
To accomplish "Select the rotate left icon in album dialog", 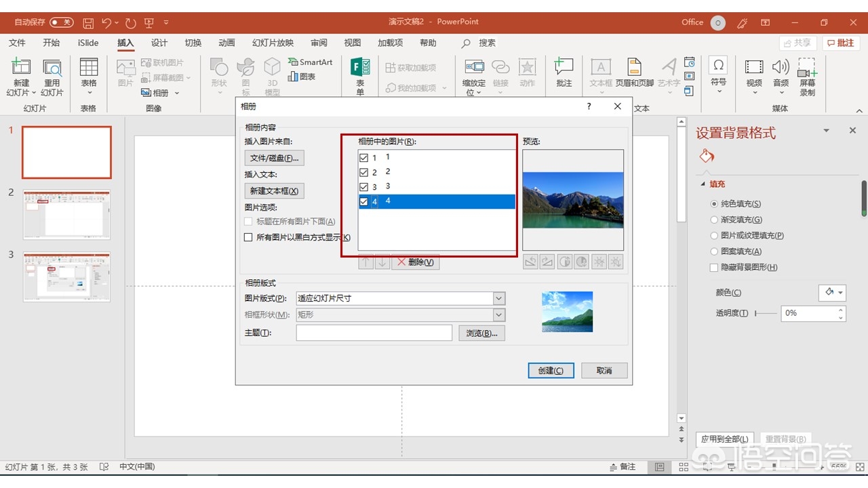I will (x=531, y=262).
